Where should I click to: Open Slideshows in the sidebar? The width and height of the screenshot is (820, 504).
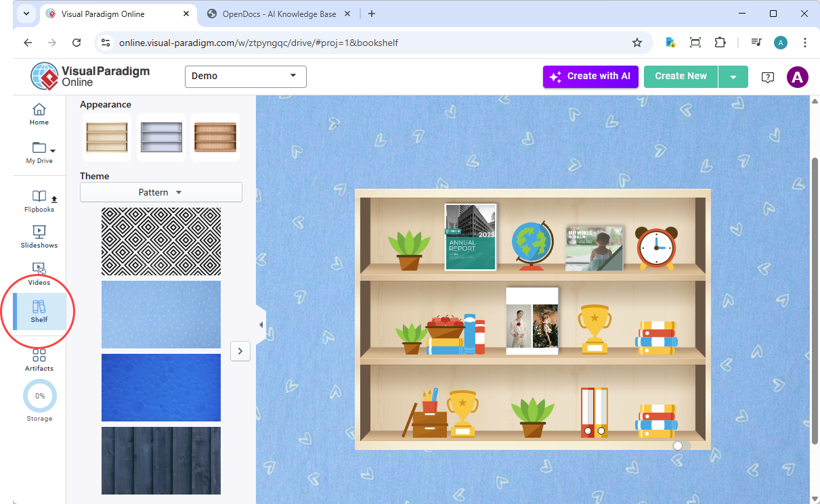39,237
